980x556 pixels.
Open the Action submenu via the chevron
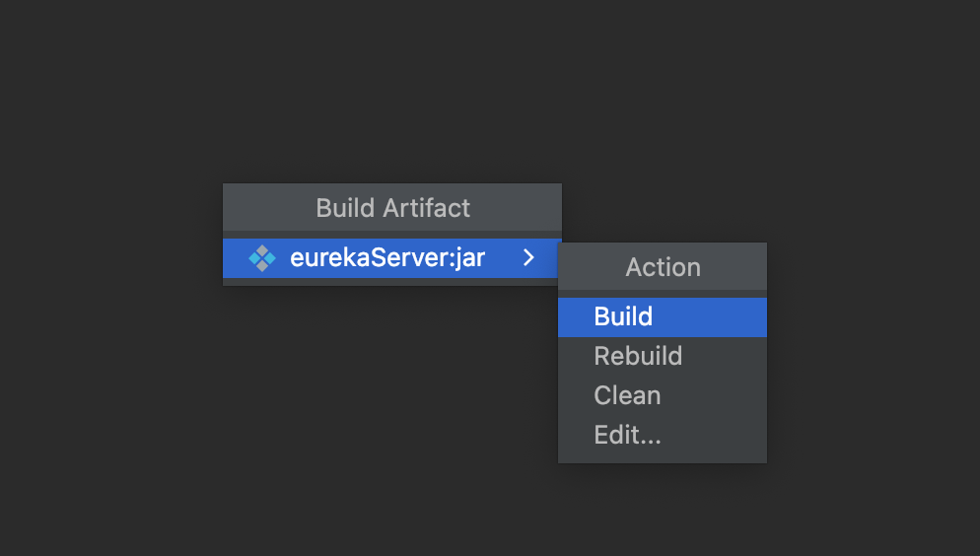pos(528,257)
